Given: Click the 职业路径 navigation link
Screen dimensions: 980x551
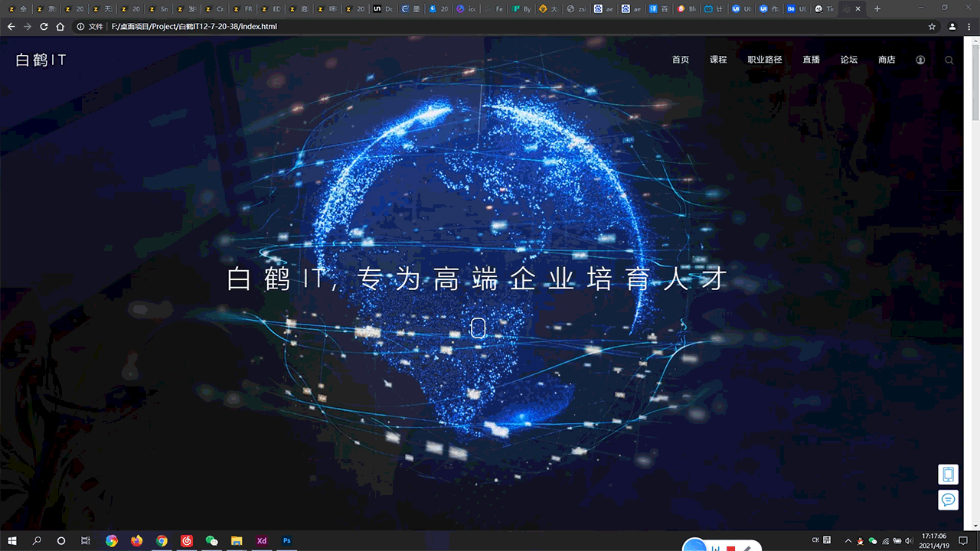Looking at the screenshot, I should coord(763,60).
